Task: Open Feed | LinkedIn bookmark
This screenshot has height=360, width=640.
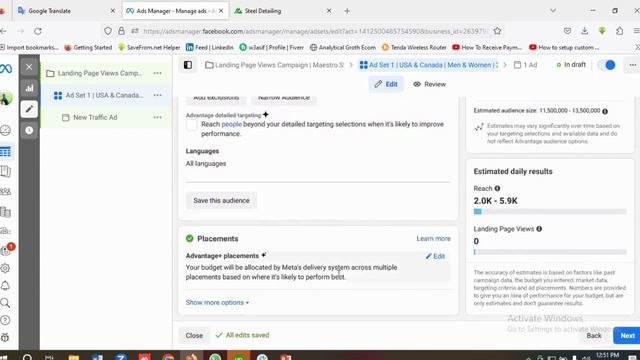Action: (209, 47)
